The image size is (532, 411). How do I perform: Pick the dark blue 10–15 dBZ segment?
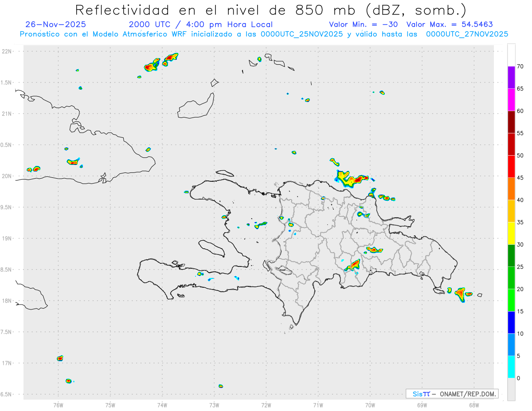[x=511, y=323]
